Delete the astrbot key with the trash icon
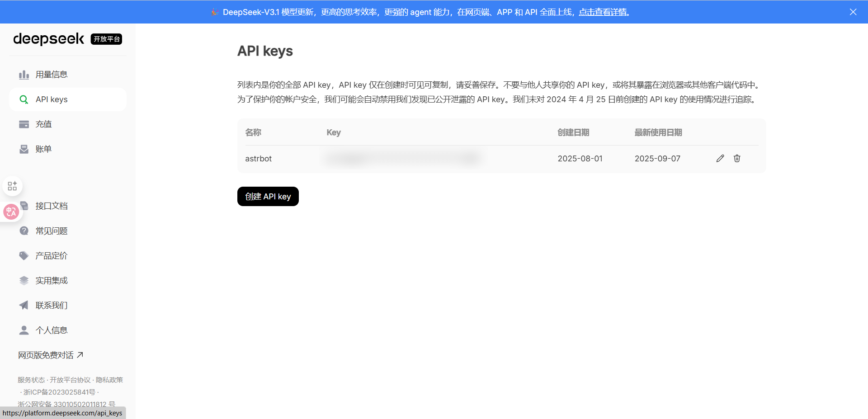Viewport: 868px width, 419px height. point(737,158)
